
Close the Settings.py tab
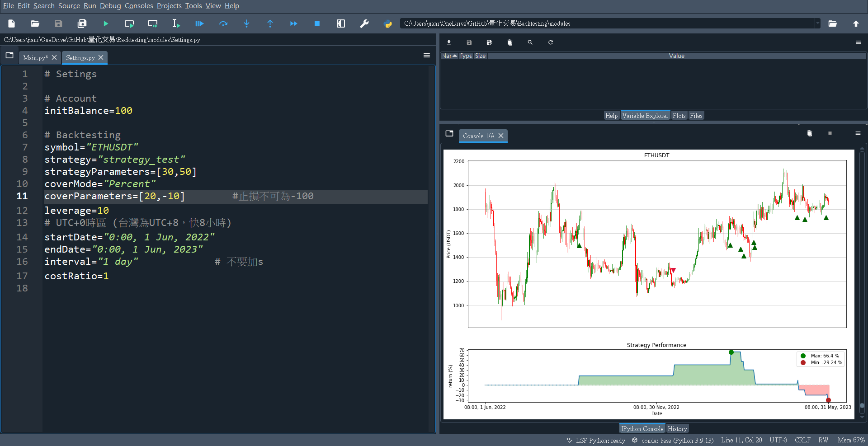(101, 57)
